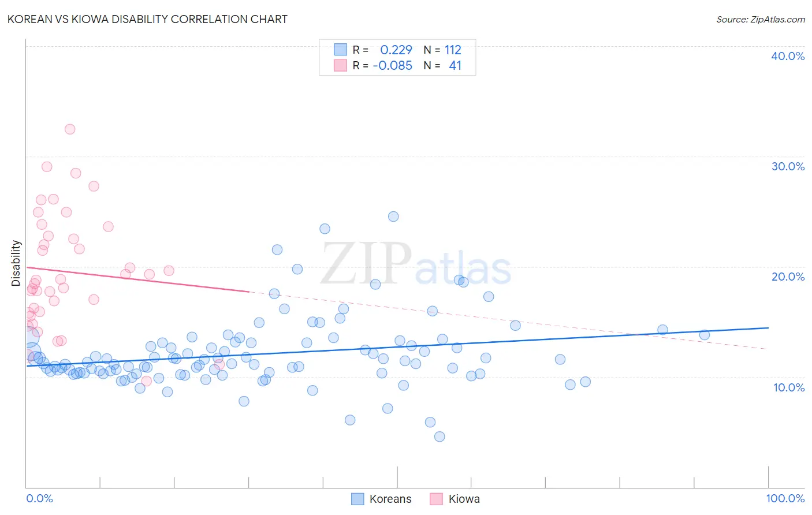This screenshot has width=812, height=515.
Task: Select the highest pink Kiowa point near 32%
Action: [x=70, y=129]
